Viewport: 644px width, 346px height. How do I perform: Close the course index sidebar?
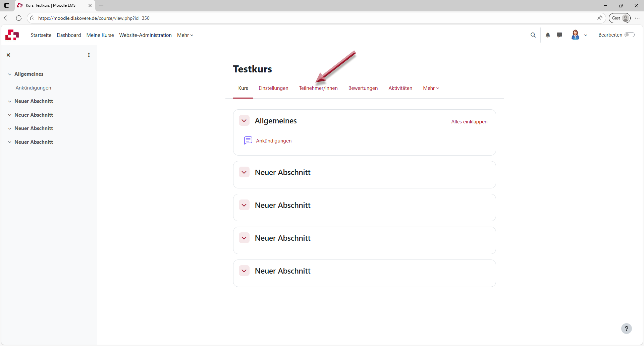click(x=9, y=55)
